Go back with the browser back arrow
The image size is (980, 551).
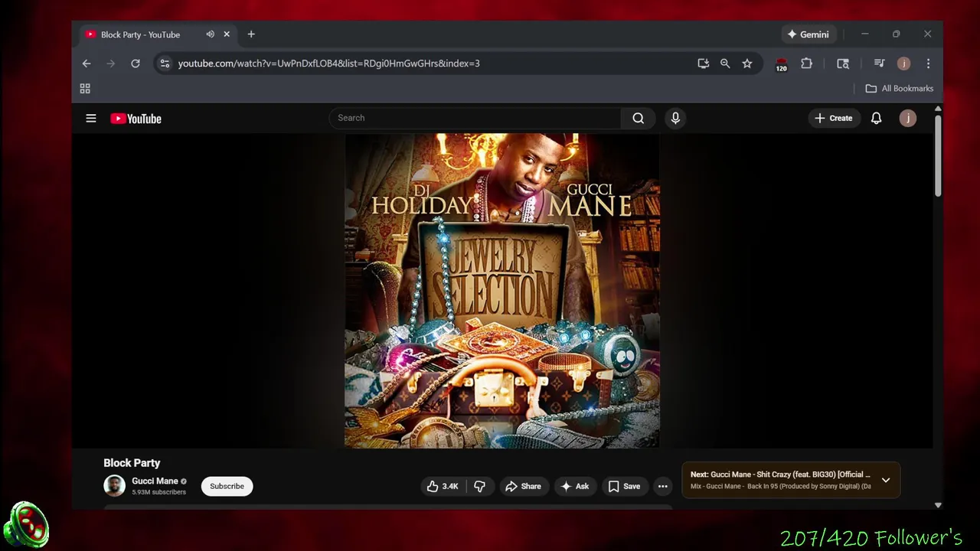coord(87,64)
